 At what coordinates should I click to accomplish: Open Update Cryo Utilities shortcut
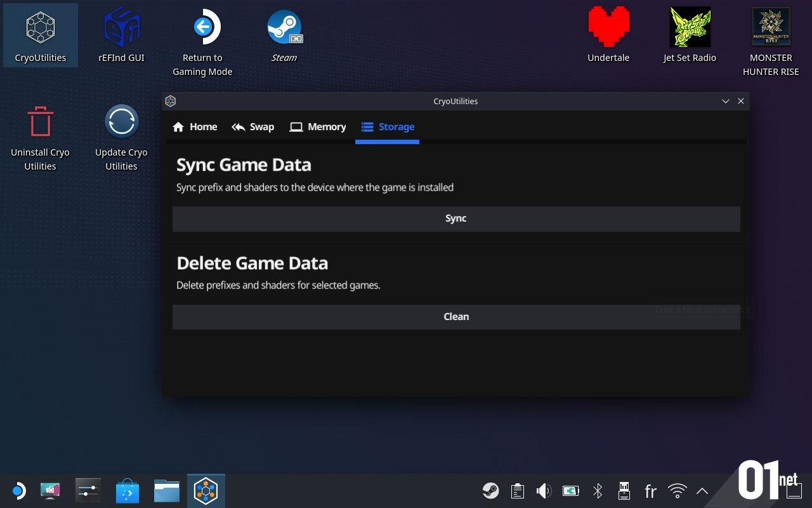121,137
